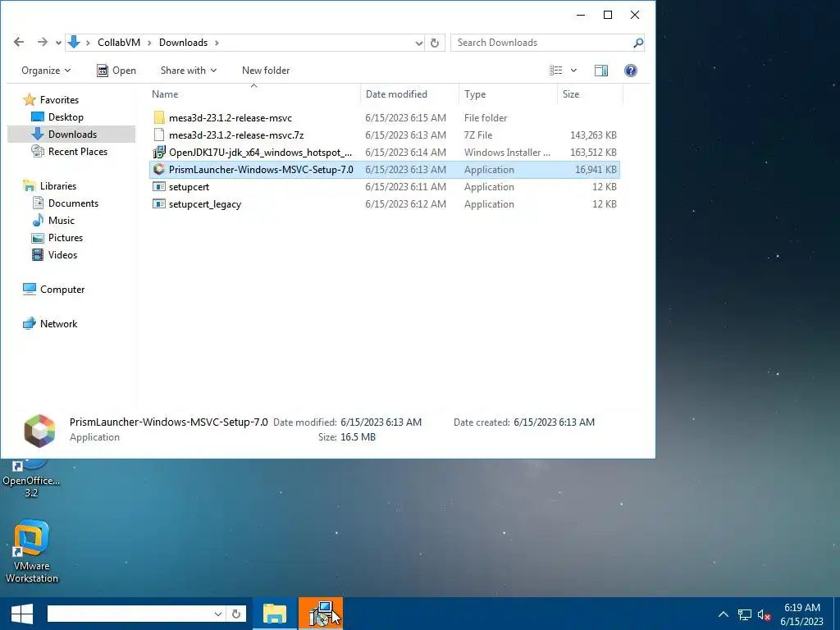Screen dimensions: 840x630
Task: Switch to the highlighted installer taskbar item
Action: [x=321, y=614]
